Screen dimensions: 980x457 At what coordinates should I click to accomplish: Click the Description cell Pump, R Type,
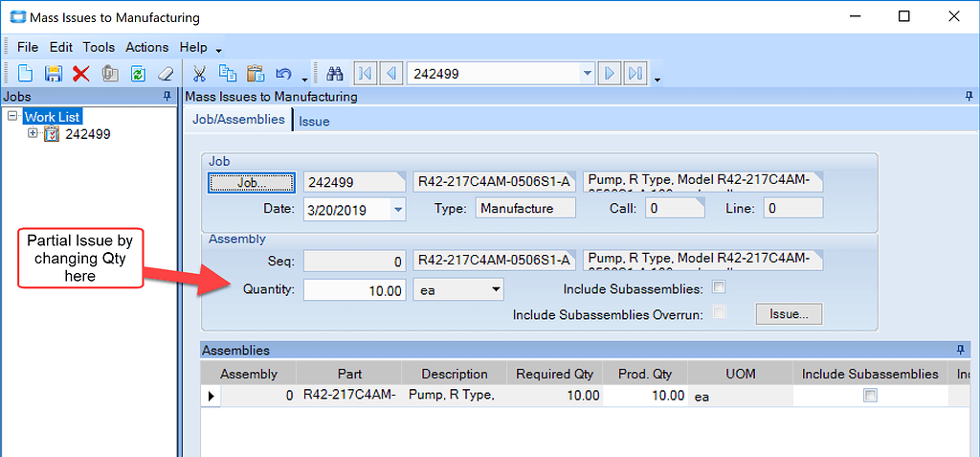tap(455, 396)
